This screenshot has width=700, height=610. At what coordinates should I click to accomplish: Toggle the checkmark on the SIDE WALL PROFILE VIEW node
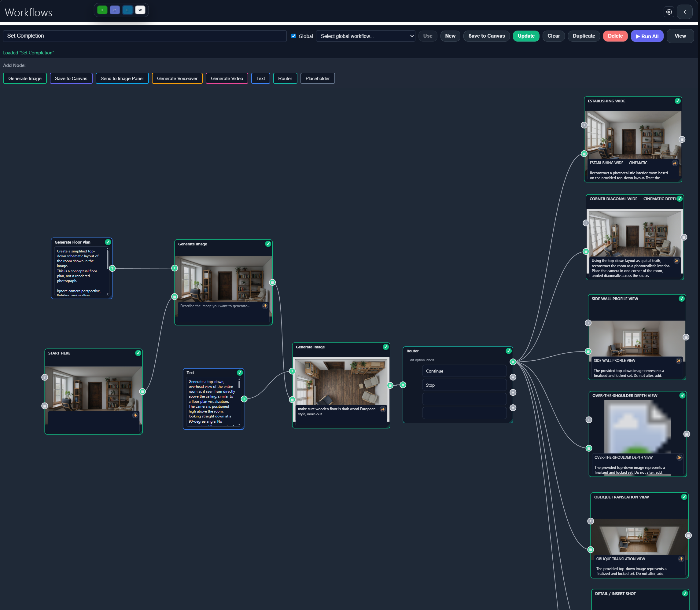coord(682,299)
